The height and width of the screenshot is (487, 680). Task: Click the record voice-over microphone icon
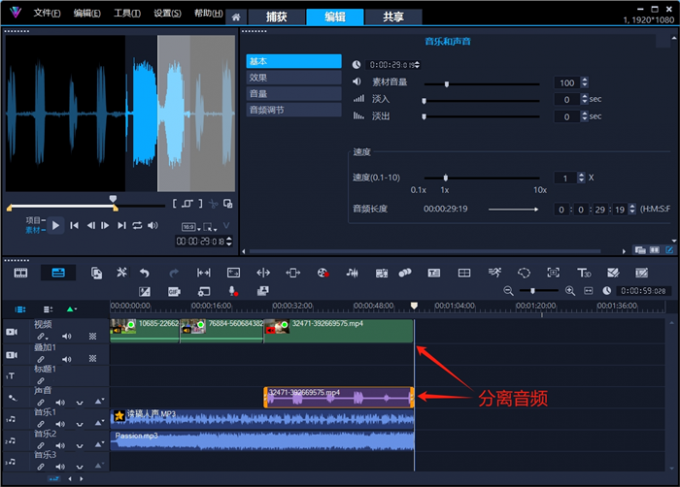[x=233, y=291]
